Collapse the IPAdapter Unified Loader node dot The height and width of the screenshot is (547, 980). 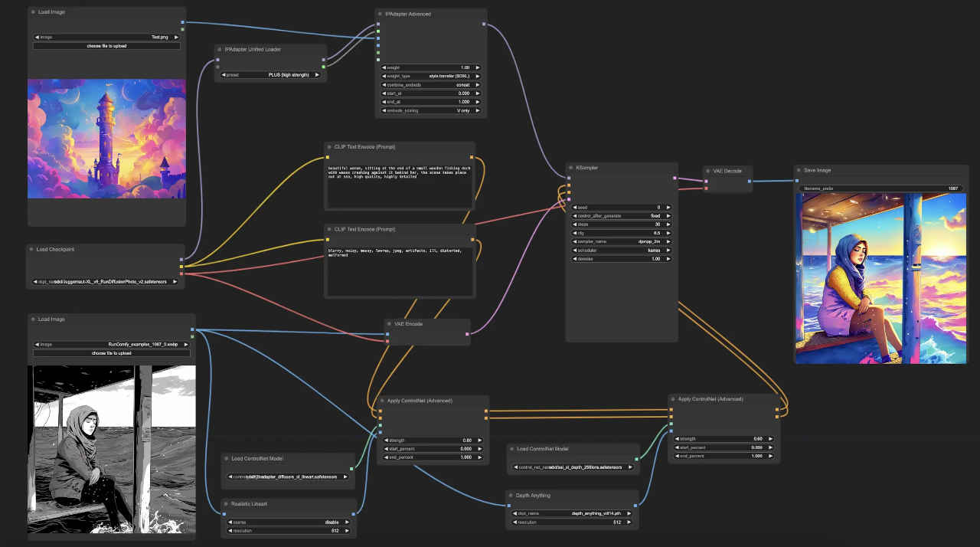220,49
